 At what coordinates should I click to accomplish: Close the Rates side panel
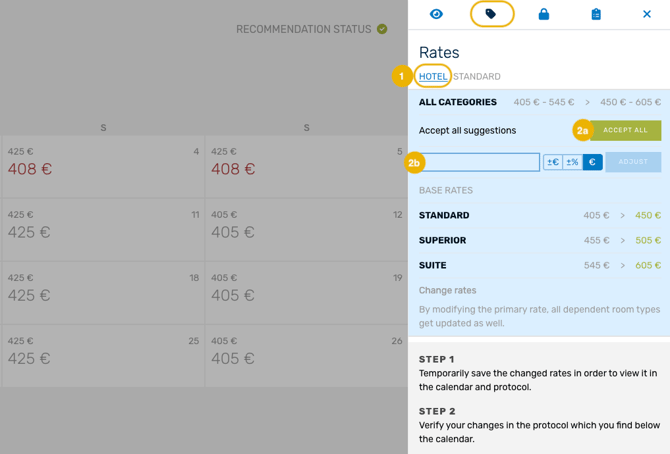(x=646, y=14)
